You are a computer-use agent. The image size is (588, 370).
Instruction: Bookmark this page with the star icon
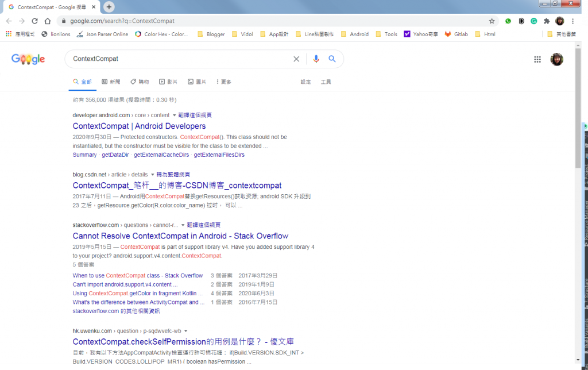(x=492, y=21)
